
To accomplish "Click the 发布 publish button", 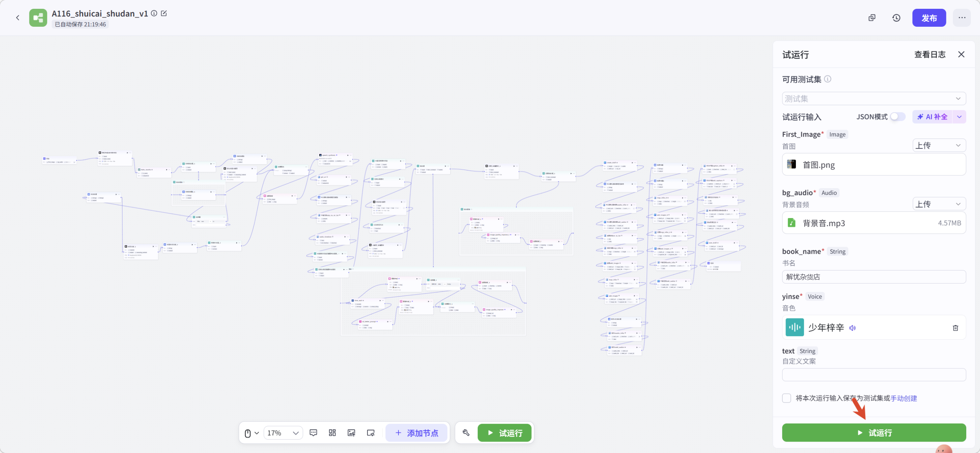I will [929, 18].
